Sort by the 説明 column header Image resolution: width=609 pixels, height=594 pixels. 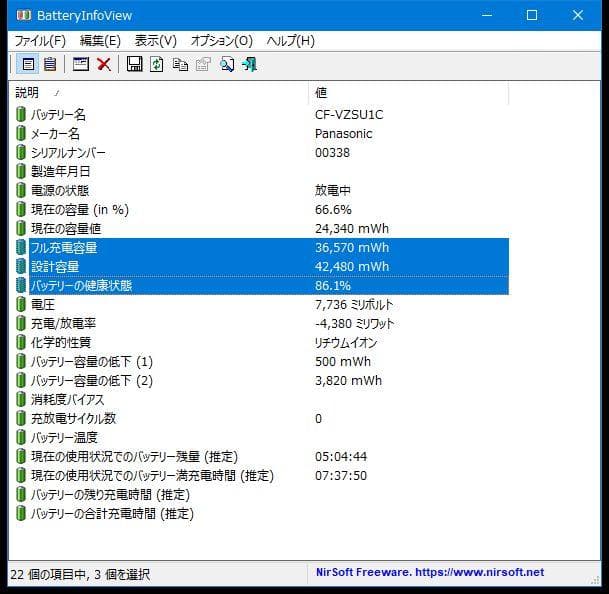[x=158, y=93]
